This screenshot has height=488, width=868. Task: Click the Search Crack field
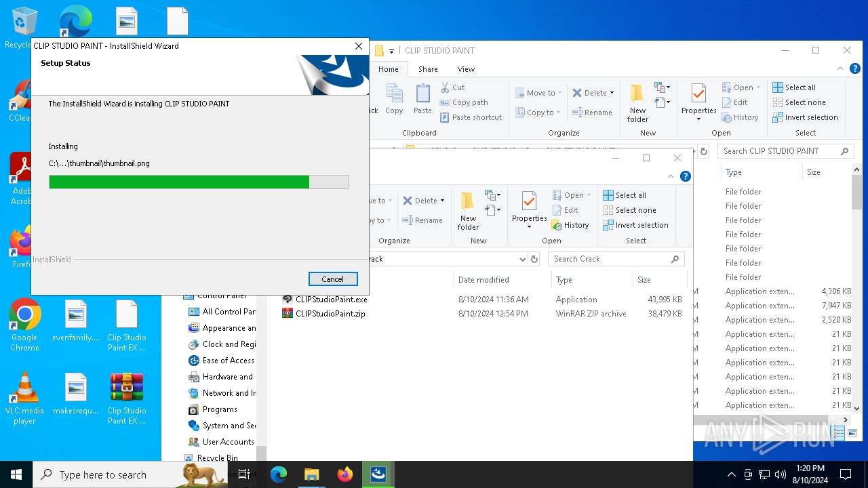(x=616, y=259)
